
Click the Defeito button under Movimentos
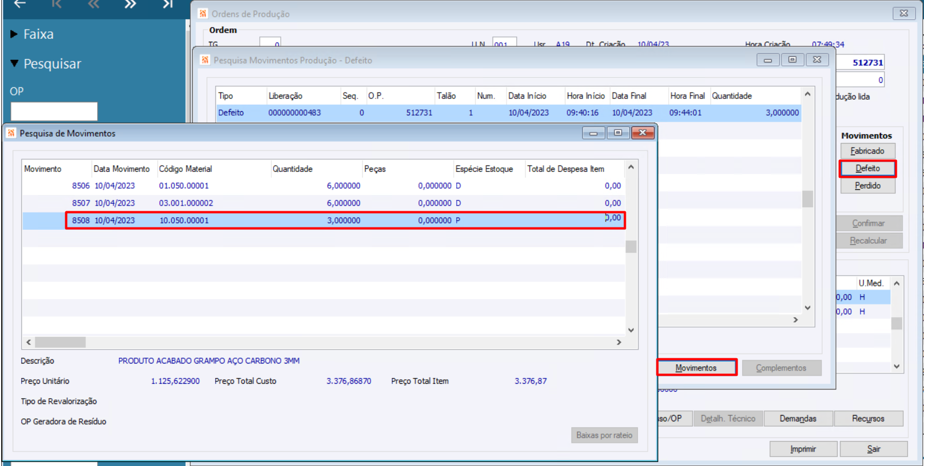coord(867,169)
